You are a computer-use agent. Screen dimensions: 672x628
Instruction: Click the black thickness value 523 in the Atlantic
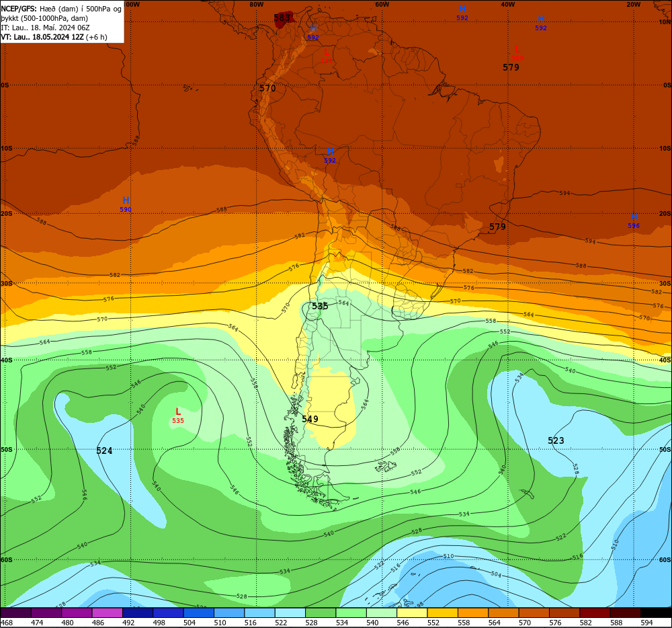(556, 440)
